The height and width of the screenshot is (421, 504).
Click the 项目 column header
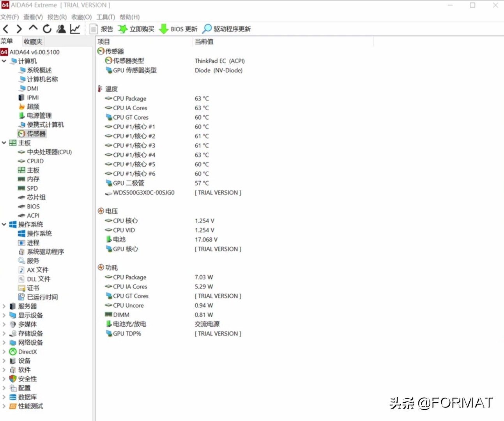click(144, 42)
